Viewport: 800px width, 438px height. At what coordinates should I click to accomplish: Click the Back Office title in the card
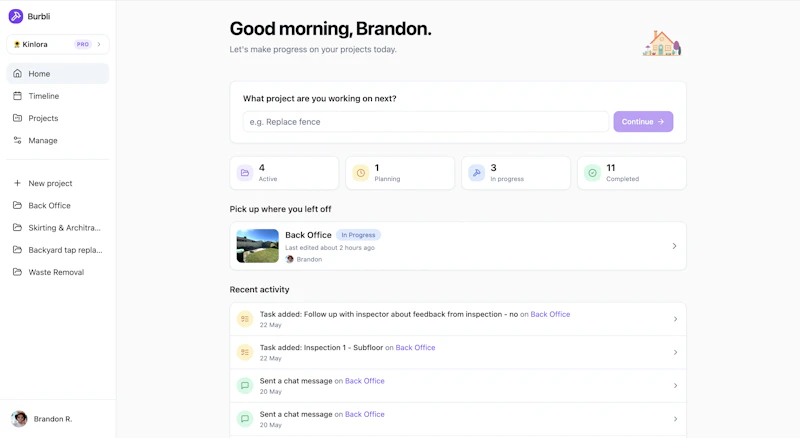pos(308,235)
